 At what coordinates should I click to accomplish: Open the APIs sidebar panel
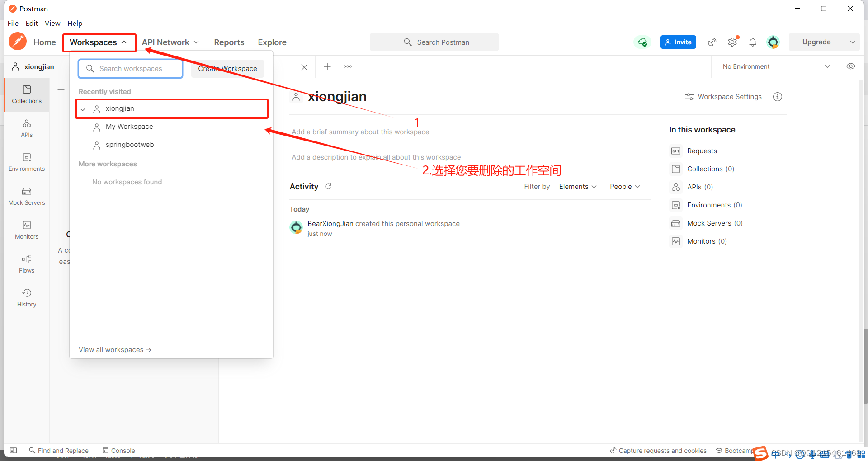tap(27, 129)
